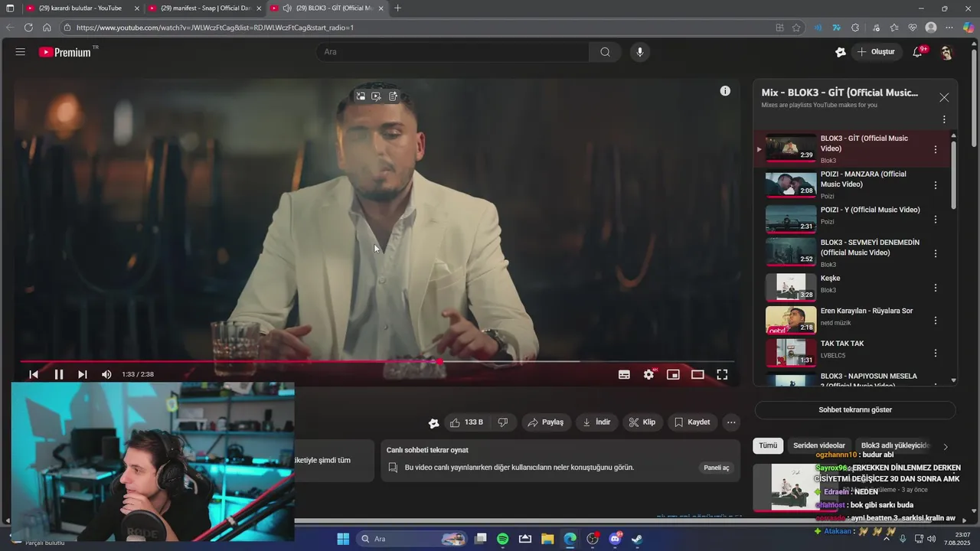Image resolution: width=980 pixels, height=551 pixels.
Task: Create a clip with Klip button
Action: click(642, 422)
